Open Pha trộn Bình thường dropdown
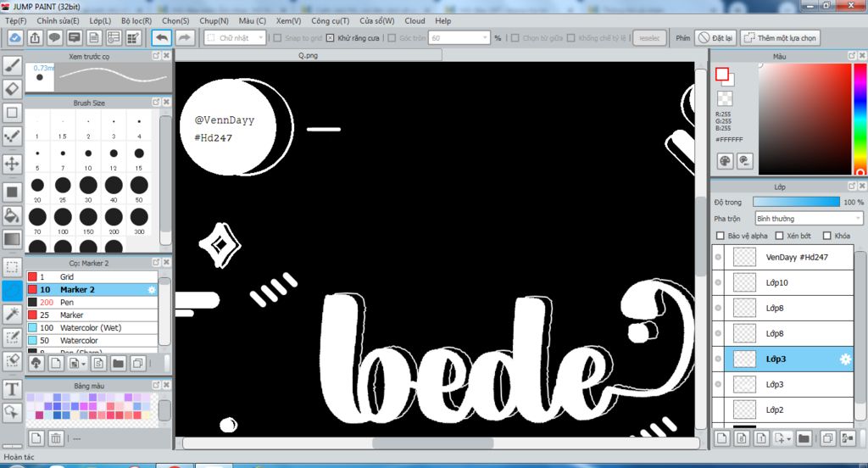 [809, 219]
